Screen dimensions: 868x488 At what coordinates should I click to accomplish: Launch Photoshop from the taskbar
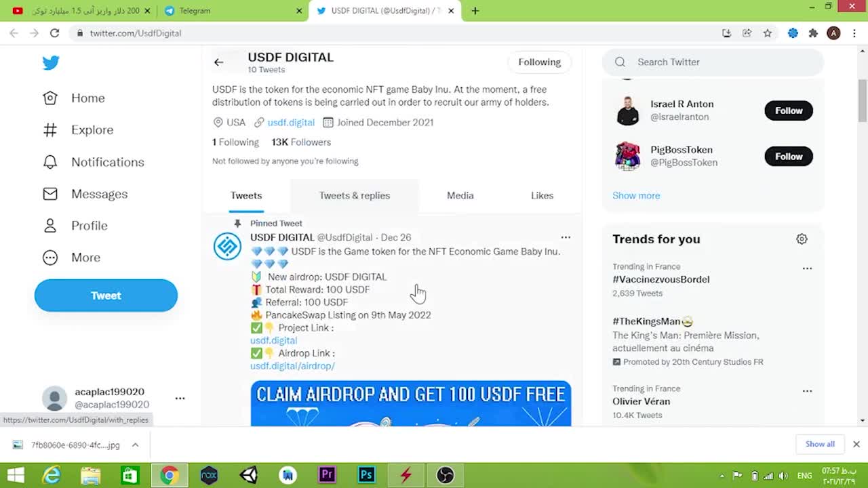click(x=366, y=475)
